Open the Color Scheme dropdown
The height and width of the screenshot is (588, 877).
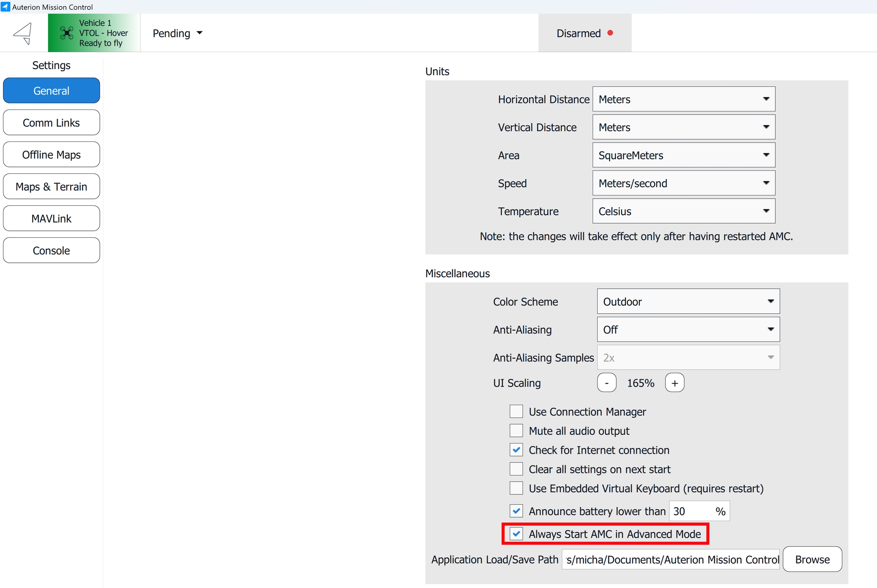[x=688, y=301]
